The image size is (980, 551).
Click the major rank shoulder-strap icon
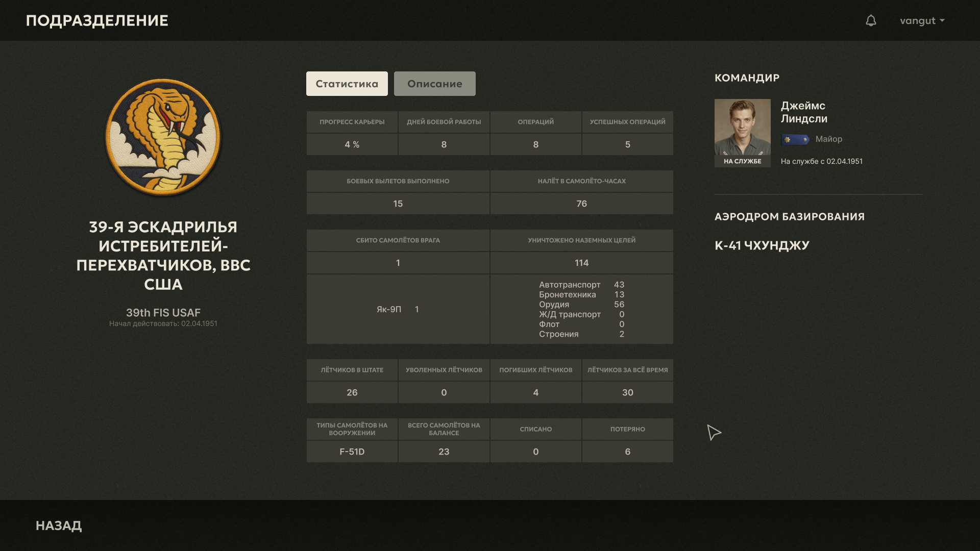click(795, 139)
